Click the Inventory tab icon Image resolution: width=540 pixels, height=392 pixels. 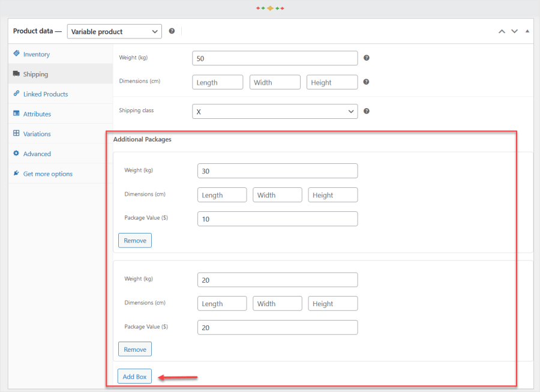pyautogui.click(x=16, y=54)
